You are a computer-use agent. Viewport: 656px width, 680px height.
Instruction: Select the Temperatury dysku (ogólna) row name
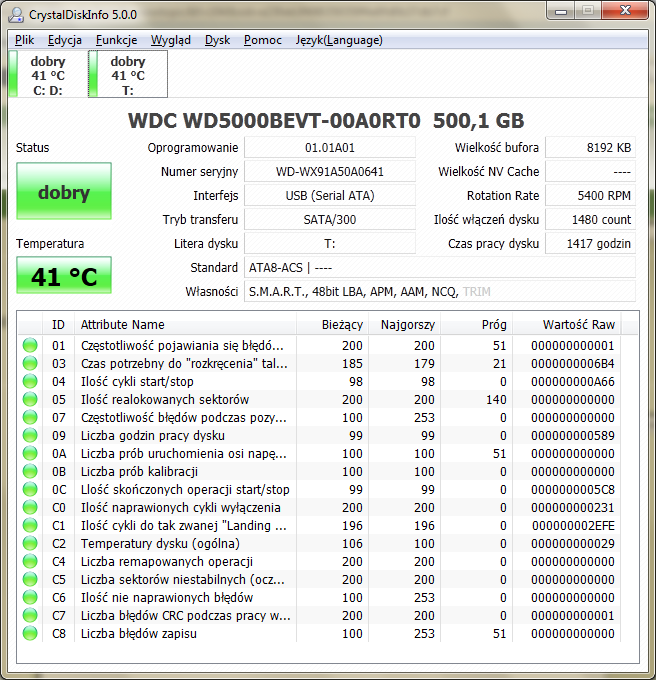click(x=160, y=543)
